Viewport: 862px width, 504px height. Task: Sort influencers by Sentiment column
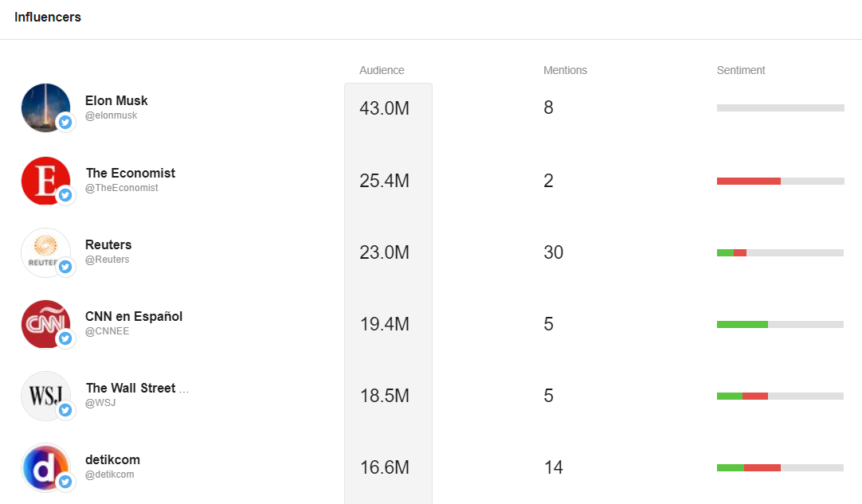point(740,70)
